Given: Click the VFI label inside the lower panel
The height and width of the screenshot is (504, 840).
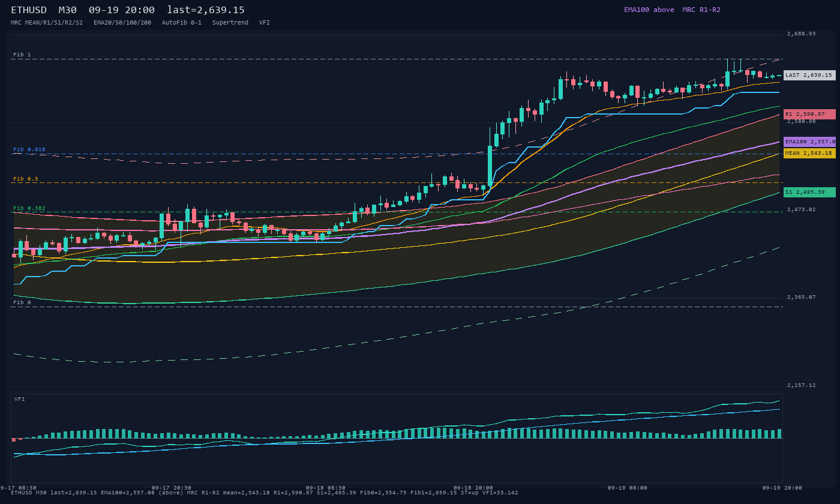Looking at the screenshot, I should (20, 399).
